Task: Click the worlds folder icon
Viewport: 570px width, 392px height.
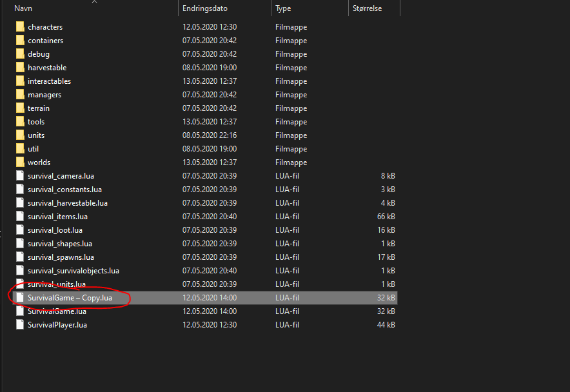Action: [21, 162]
